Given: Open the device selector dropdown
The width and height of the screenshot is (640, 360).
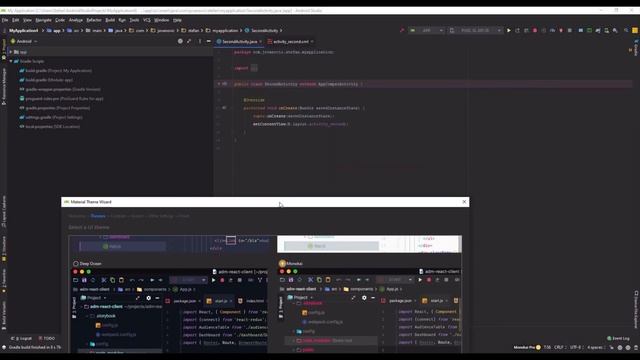Looking at the screenshot, I should (476, 31).
